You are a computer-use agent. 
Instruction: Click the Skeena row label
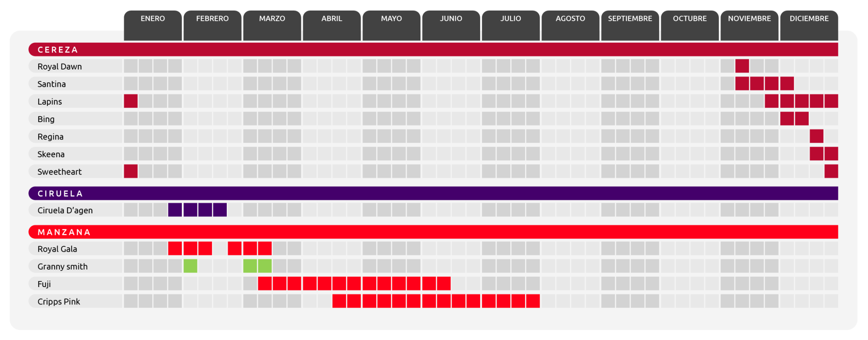[x=51, y=154]
